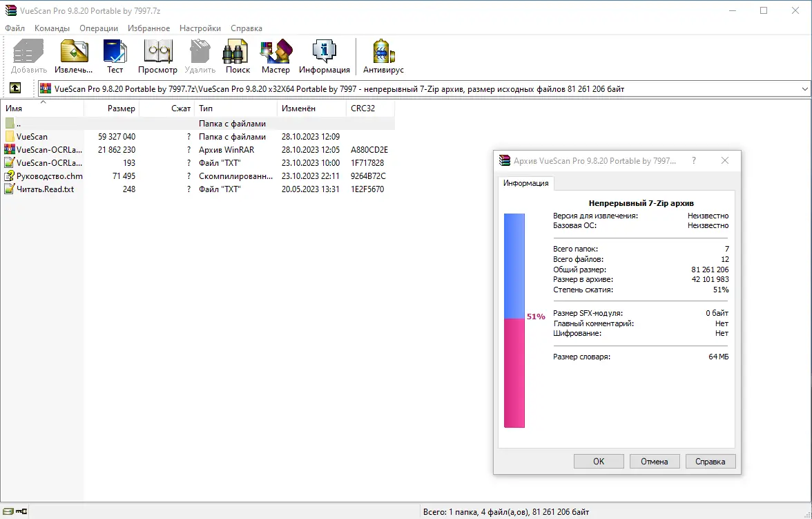Expand the address path dropdown
Viewport: 812px width, 519px height.
pyautogui.click(x=805, y=89)
